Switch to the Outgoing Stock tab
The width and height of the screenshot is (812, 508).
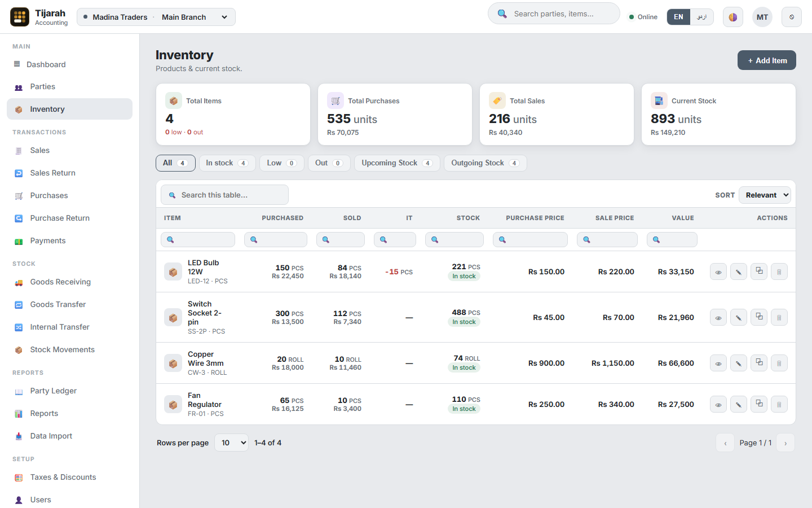pos(486,163)
